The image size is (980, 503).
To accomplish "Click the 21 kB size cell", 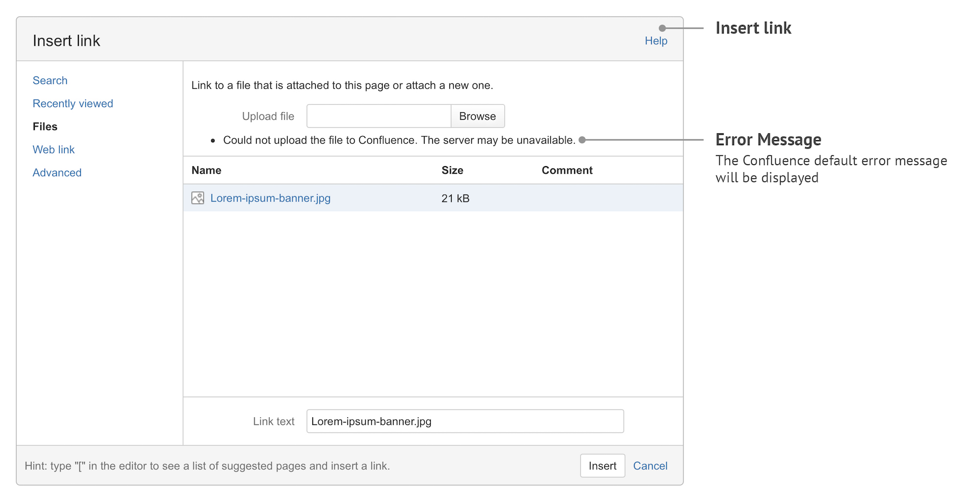I will pyautogui.click(x=455, y=198).
